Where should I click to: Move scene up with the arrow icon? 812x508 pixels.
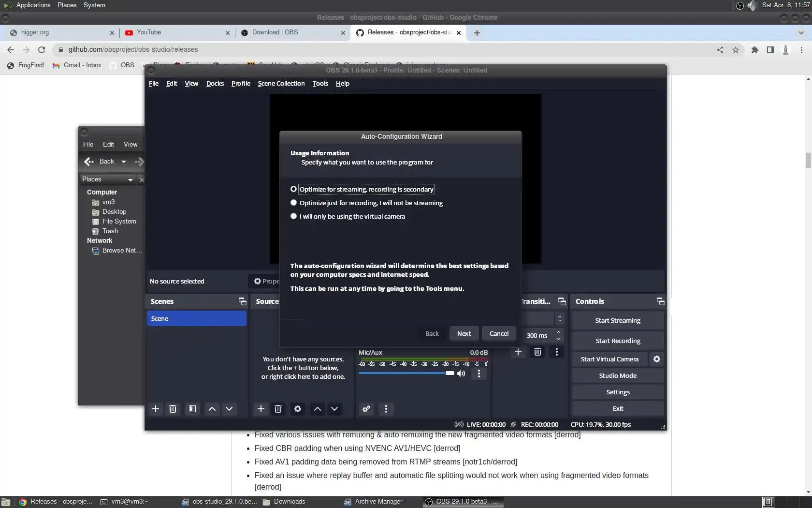coord(212,409)
